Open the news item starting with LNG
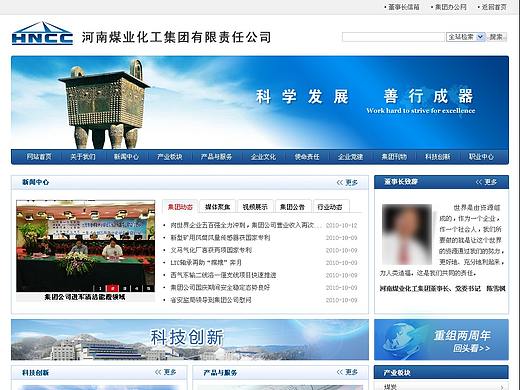Screen dimensions: 520x390 click(206, 263)
